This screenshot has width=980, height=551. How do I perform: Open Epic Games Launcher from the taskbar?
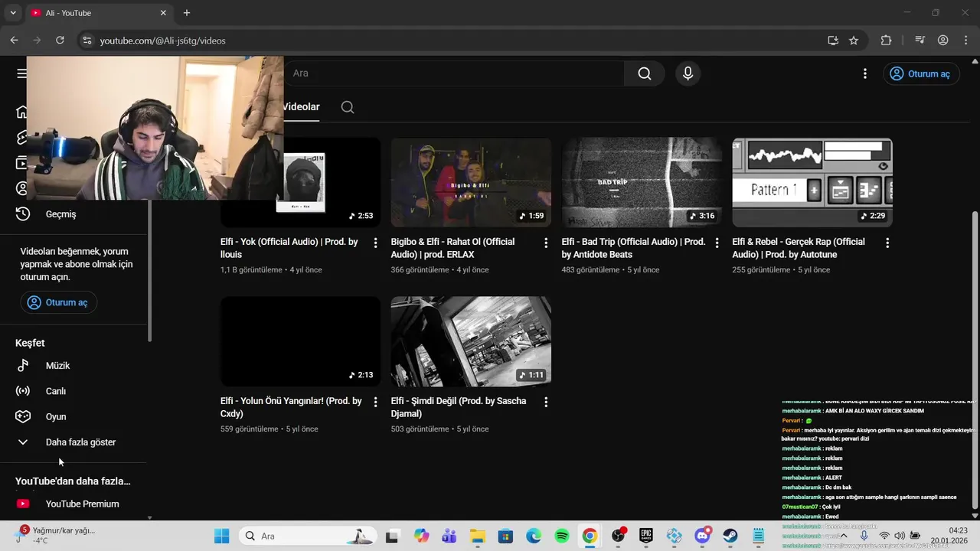pos(646,536)
